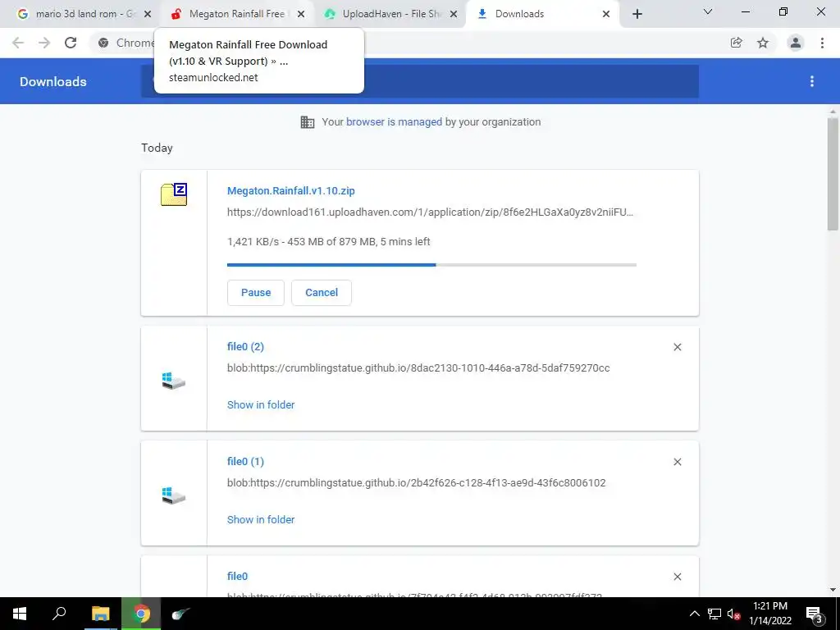This screenshot has height=630, width=840.
Task: Open the Chrome three-dot menu
Action: point(822,43)
